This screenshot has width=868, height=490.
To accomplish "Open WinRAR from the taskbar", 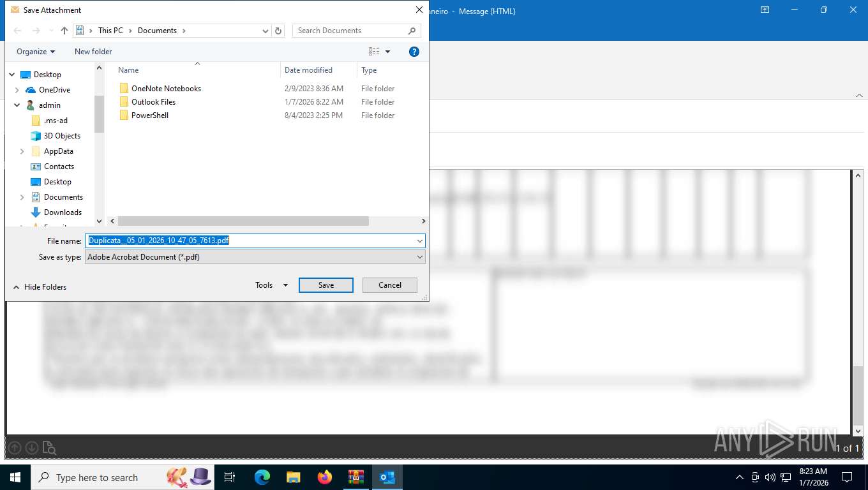I will click(355, 477).
